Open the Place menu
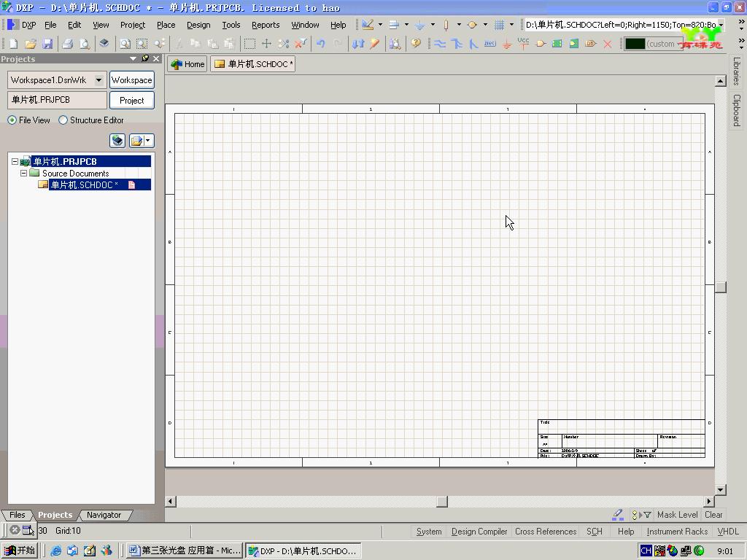 click(x=166, y=25)
